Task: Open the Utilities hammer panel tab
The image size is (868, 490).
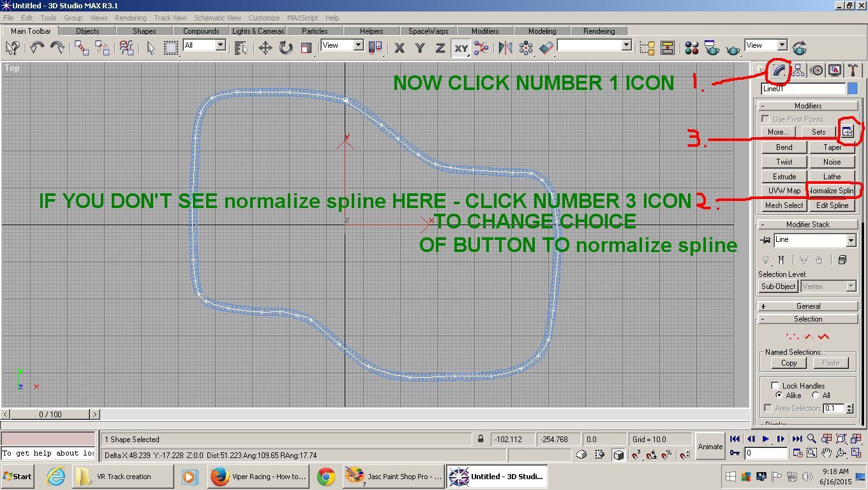Action: (x=852, y=70)
